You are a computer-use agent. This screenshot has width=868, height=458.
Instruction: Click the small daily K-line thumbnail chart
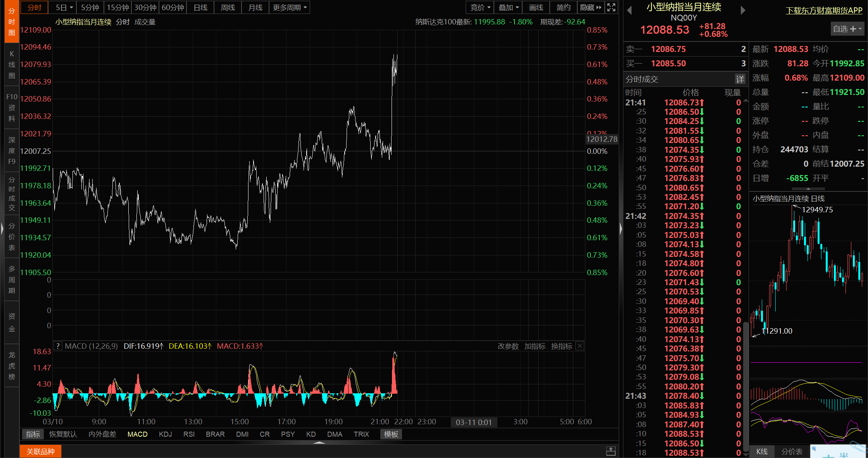pyautogui.click(x=808, y=271)
